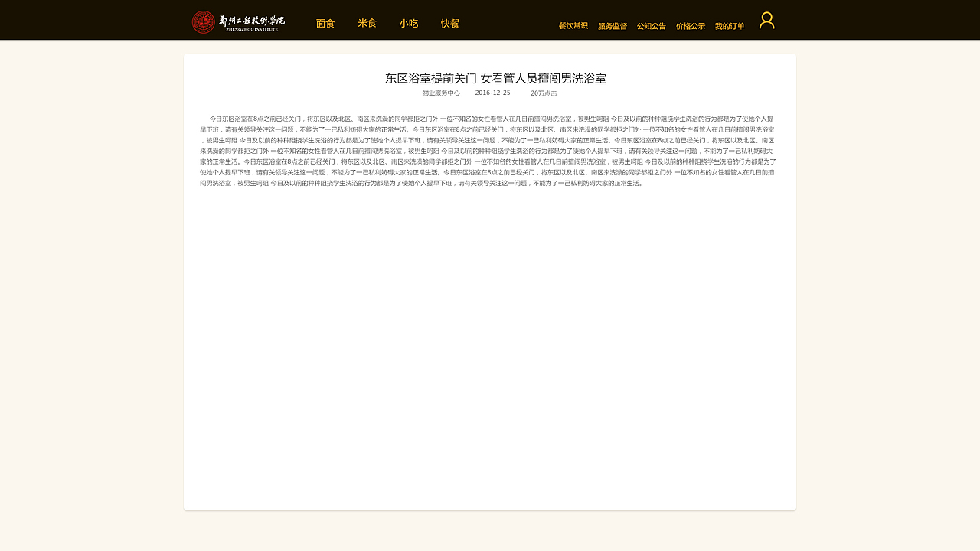Select the 小吃 menu item
This screenshot has height=551, width=980.
point(409,24)
